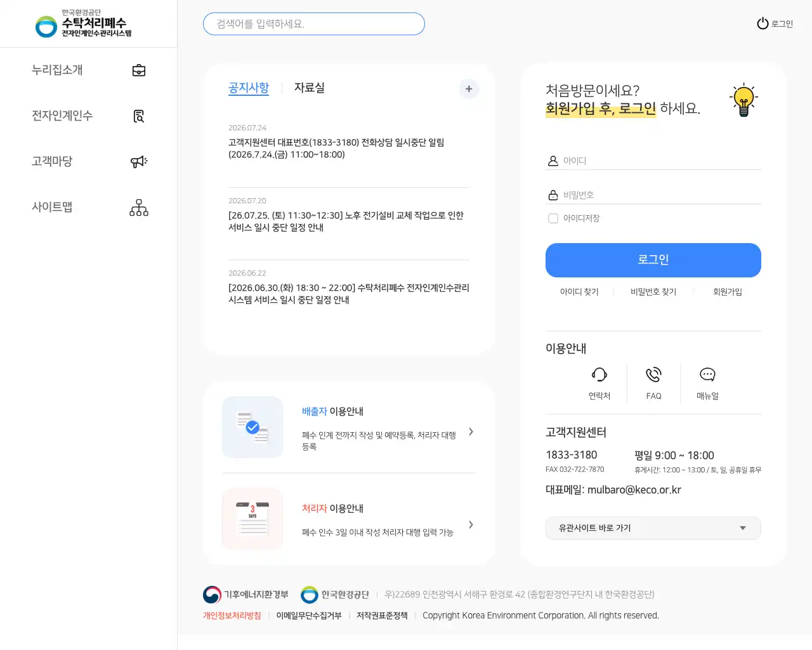
Task: Click the 배출자 document check thumbnail
Action: 252,427
